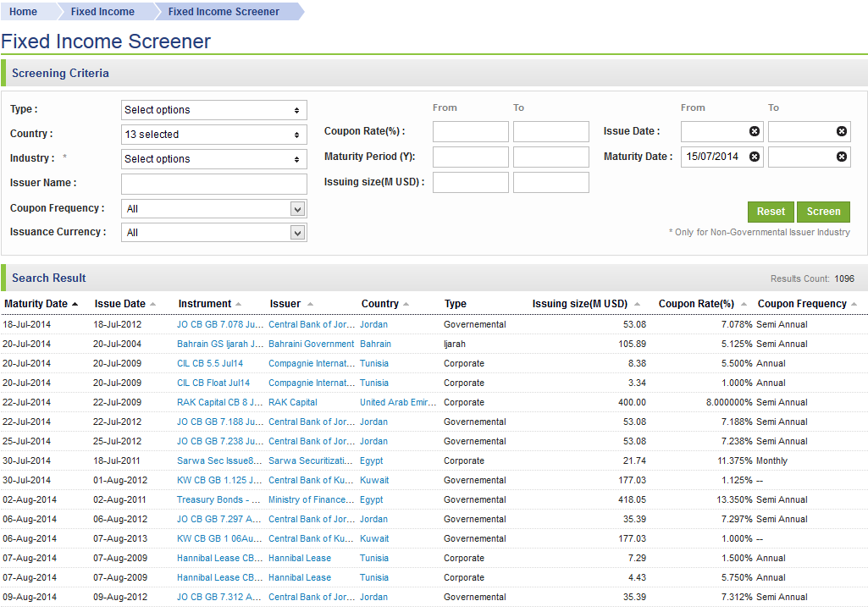Screen dimensions: 868x612
Task: Select the 01-Aug-2012 issue date cell
Action: 120,480
